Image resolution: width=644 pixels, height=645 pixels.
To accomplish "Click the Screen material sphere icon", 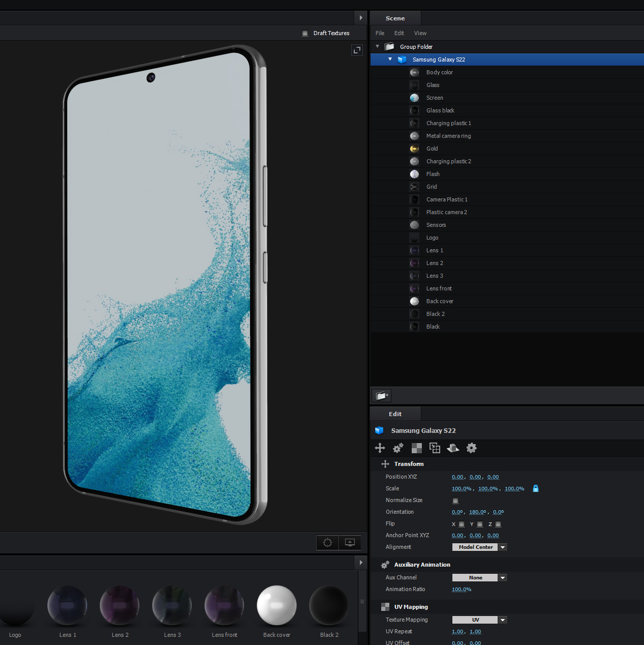I will [x=415, y=98].
